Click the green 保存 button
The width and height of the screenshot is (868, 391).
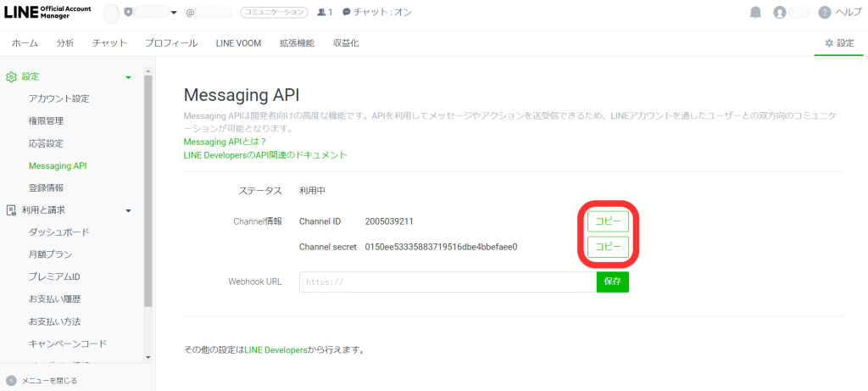pyautogui.click(x=612, y=282)
